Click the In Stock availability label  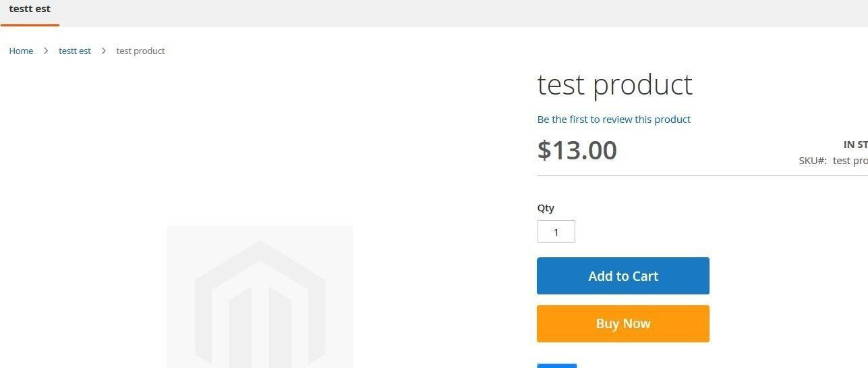click(855, 144)
